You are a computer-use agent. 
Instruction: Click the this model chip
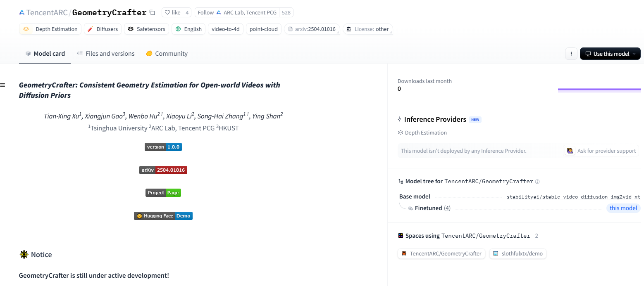coord(623,208)
